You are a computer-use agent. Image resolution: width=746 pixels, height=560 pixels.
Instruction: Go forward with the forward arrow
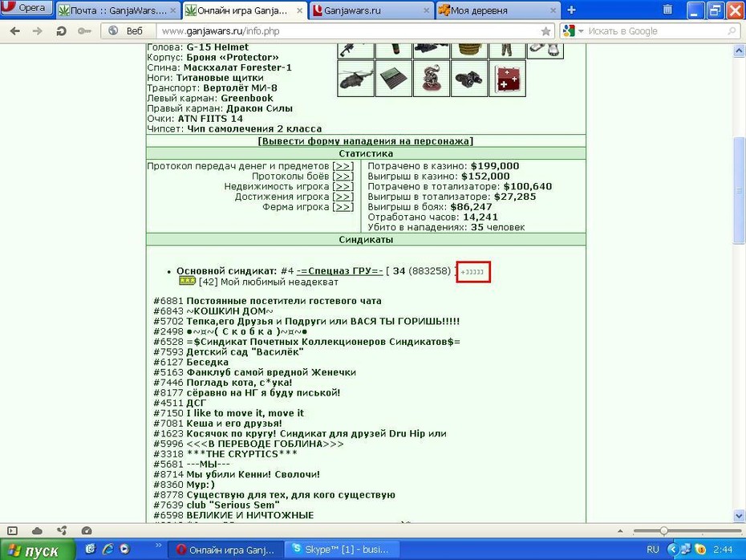pyautogui.click(x=37, y=31)
